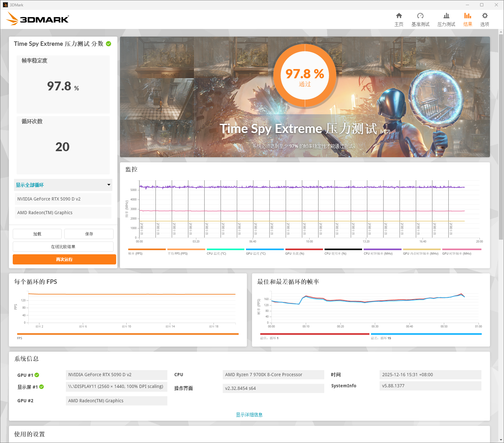Toggle the 平均 FPS legend series
The width and height of the screenshot is (504, 443).
186,252
